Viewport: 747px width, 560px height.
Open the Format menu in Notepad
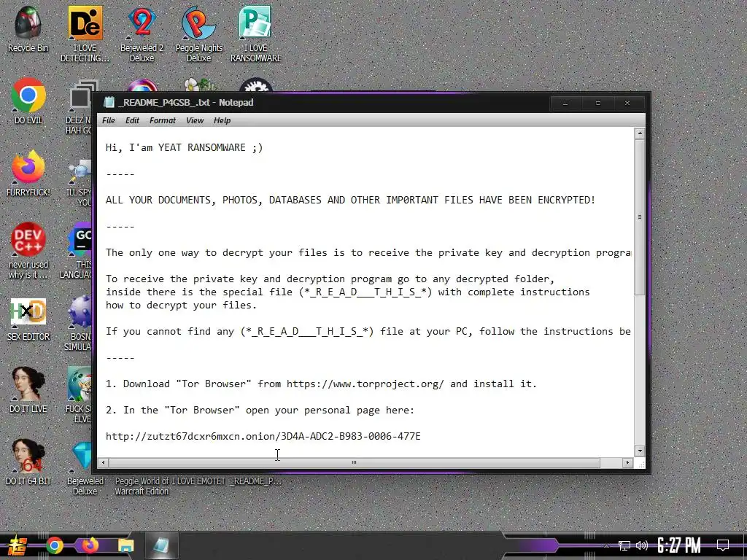[163, 120]
